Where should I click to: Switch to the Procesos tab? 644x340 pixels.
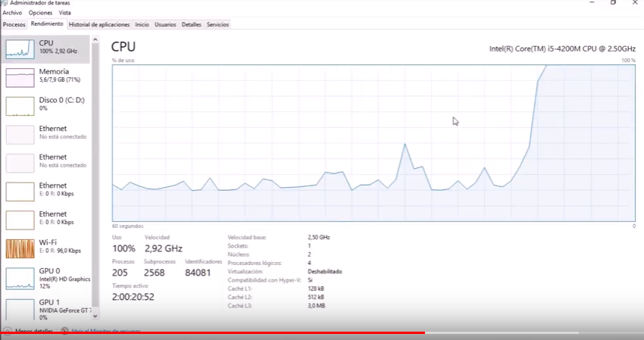pyautogui.click(x=14, y=24)
